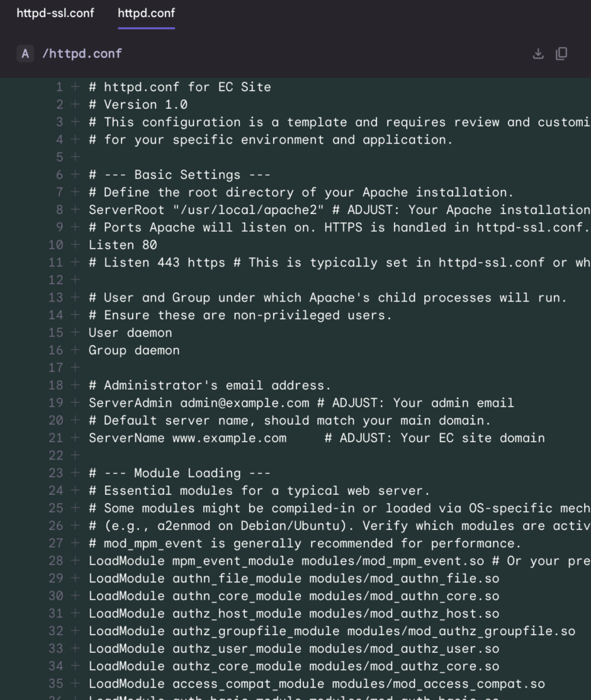
Task: Click line number 1 in the gutter
Action: [x=60, y=87]
